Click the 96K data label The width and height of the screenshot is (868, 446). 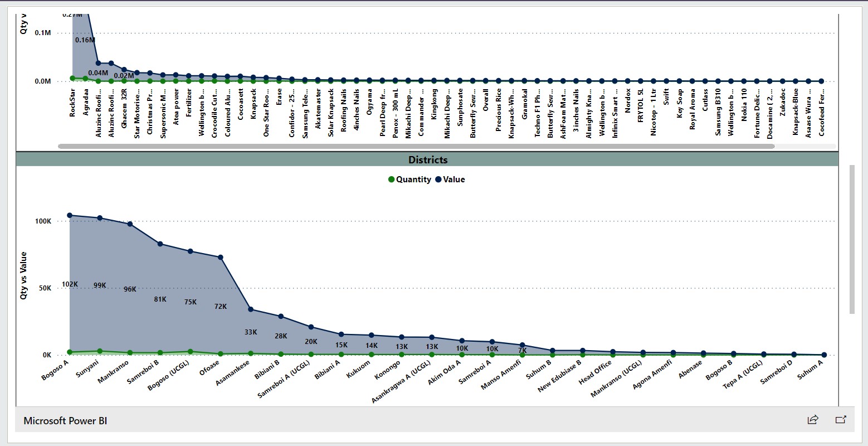[x=130, y=289]
